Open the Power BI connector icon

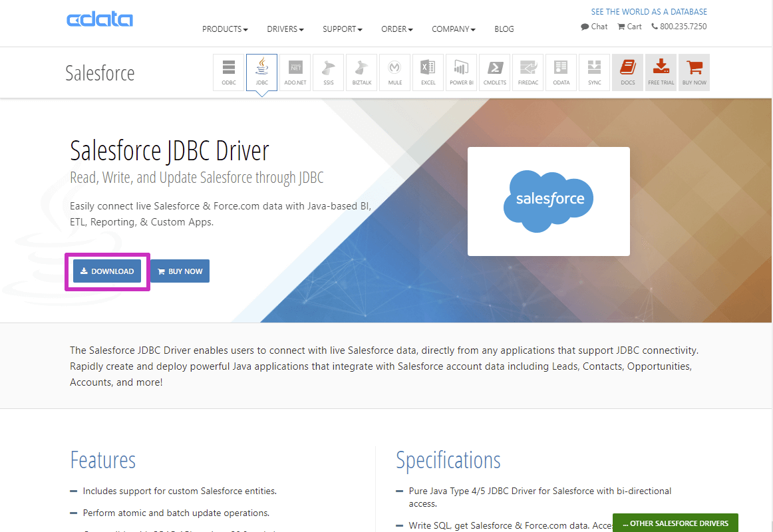(x=462, y=72)
